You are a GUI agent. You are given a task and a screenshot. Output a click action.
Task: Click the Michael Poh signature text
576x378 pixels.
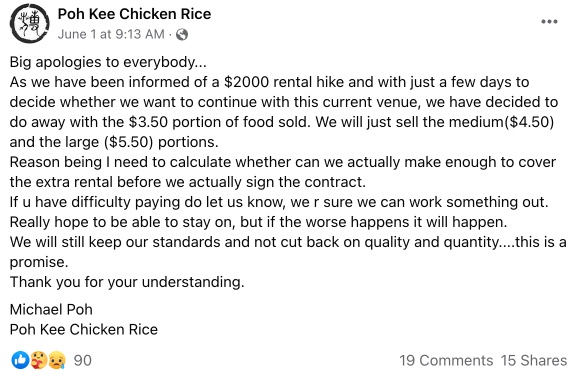51,309
